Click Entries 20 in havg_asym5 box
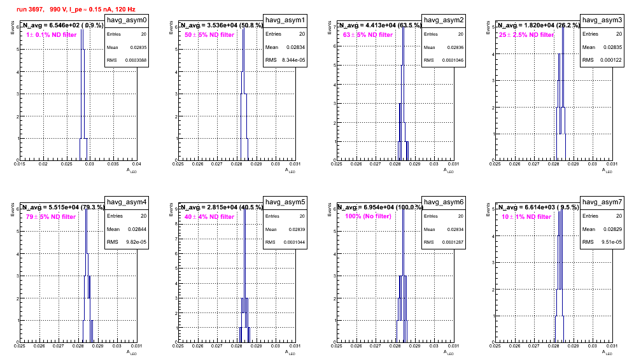634x364 pixels. tap(285, 216)
